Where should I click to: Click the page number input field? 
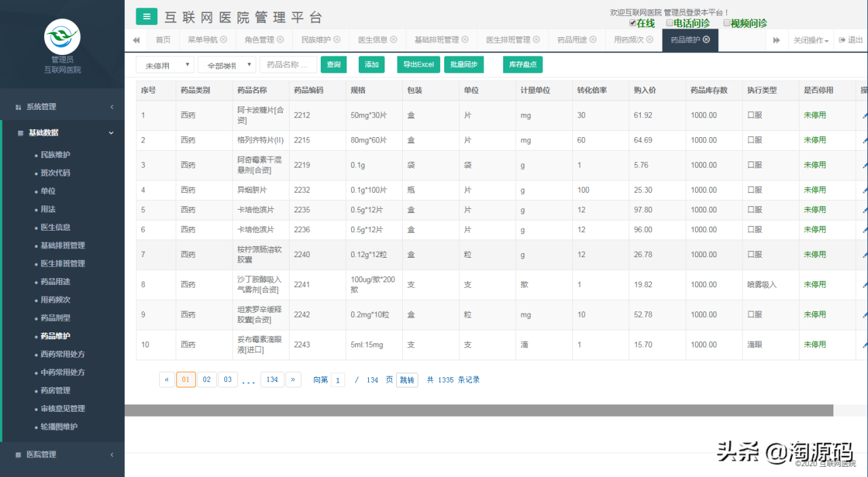click(338, 380)
